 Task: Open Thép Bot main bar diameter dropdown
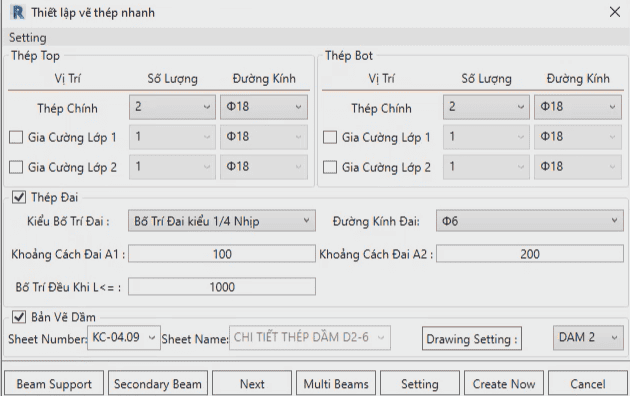coord(578,107)
